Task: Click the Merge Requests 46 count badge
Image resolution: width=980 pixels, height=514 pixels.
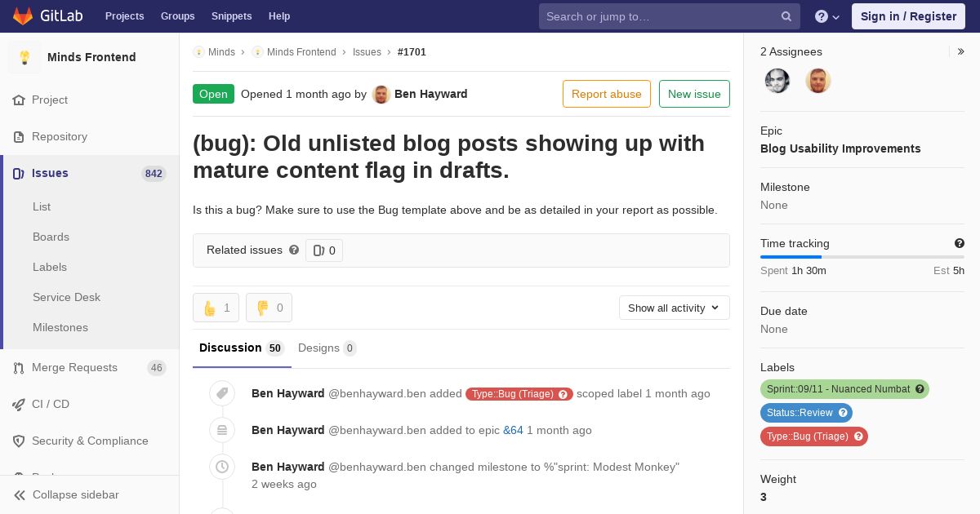Action: [157, 368]
